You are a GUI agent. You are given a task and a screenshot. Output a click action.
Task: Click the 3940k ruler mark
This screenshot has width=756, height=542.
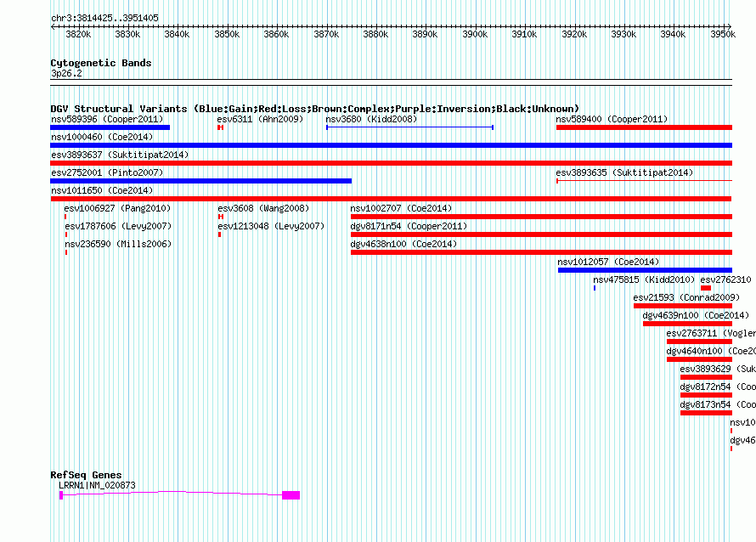click(673, 34)
